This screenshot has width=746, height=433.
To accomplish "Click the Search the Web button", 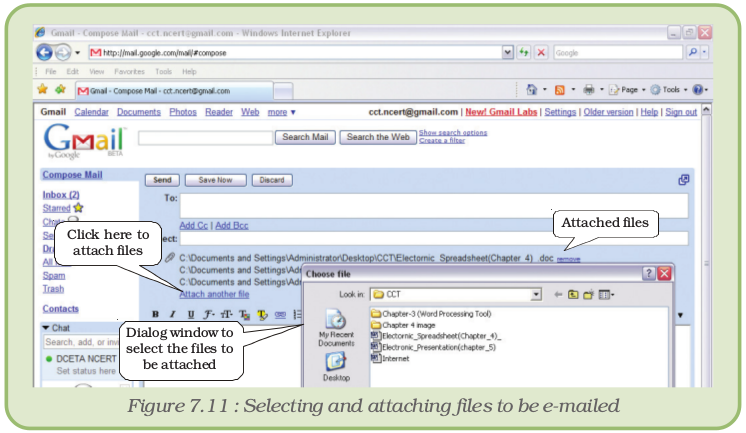I will tap(378, 137).
